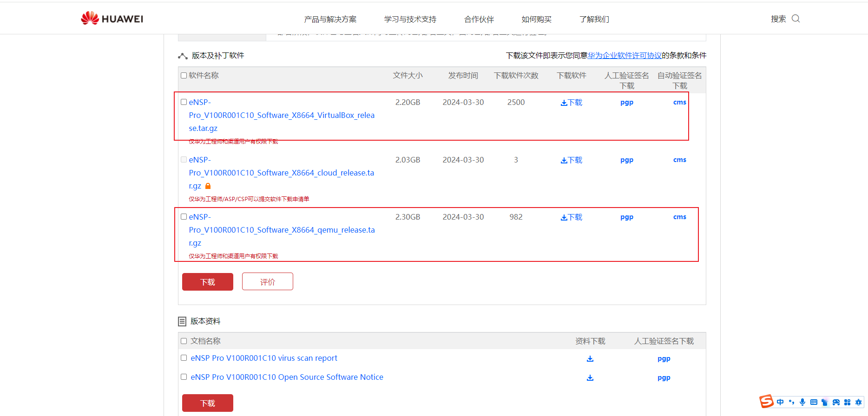This screenshot has width=868, height=416.
Task: Click cms signature for qemu_release file
Action: (x=680, y=217)
